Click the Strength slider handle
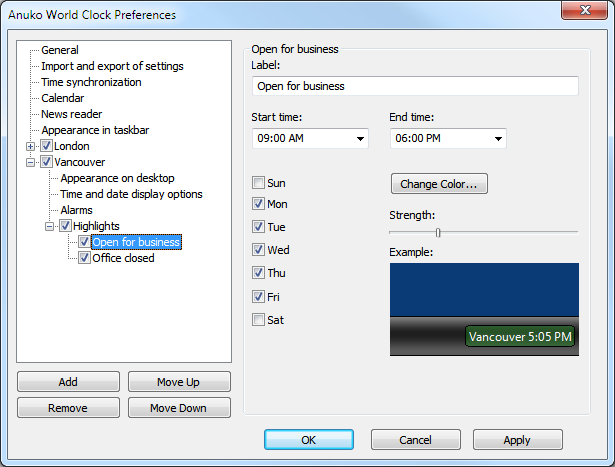This screenshot has height=467, width=615. (438, 232)
